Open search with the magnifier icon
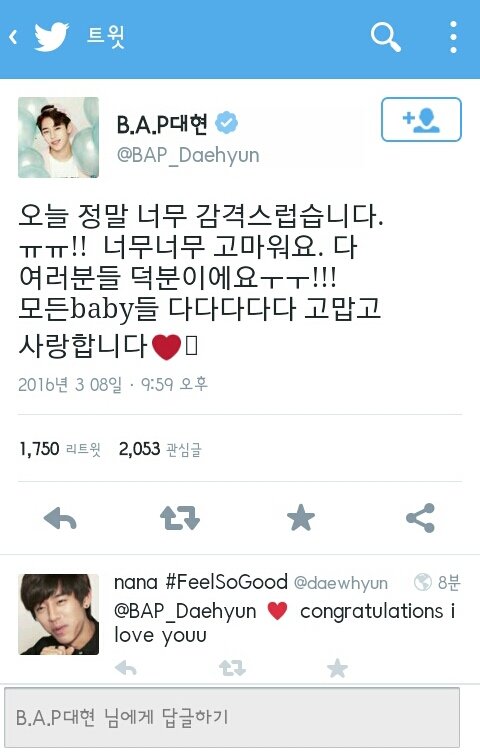This screenshot has width=480, height=755. coord(385,37)
